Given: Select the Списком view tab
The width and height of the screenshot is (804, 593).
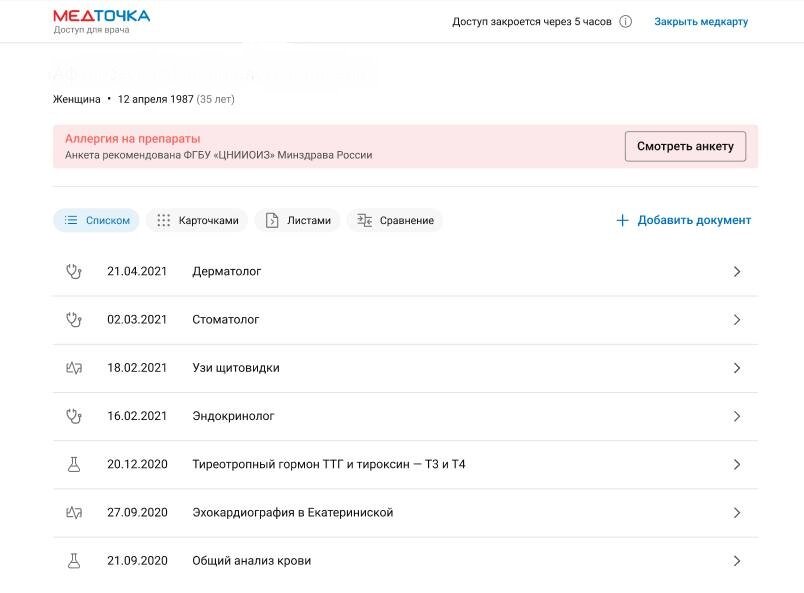Looking at the screenshot, I should [96, 220].
